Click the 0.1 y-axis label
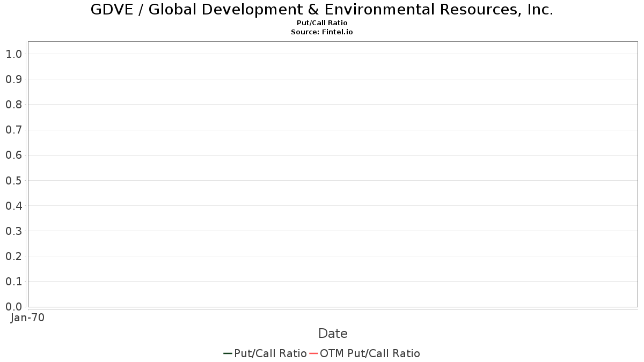The height and width of the screenshot is (362, 644). tap(13, 282)
